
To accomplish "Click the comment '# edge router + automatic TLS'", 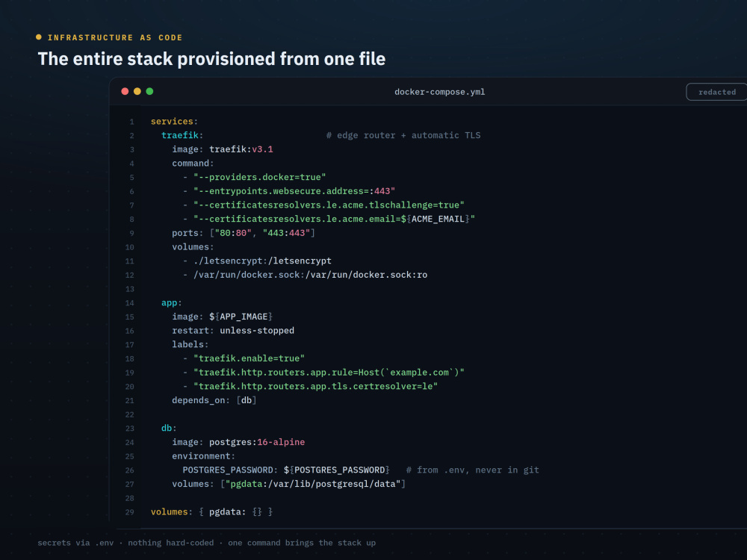I will tap(403, 135).
